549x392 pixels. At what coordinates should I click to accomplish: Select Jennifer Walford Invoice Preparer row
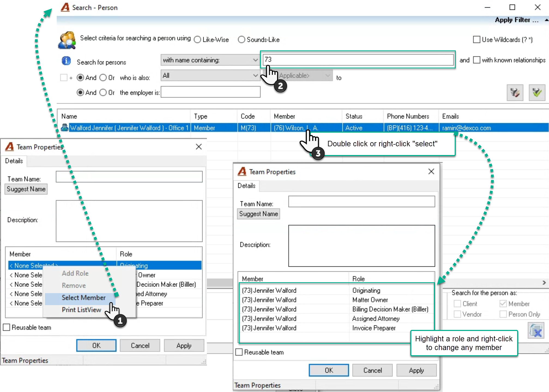337,328
